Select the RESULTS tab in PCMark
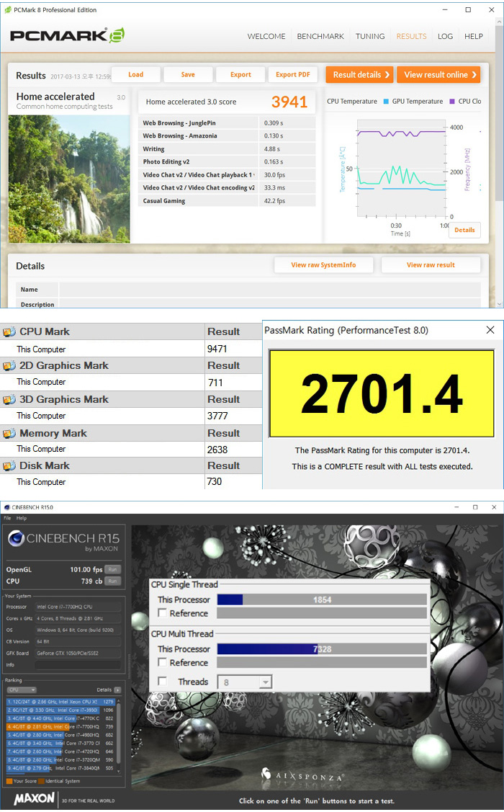 pos(411,36)
